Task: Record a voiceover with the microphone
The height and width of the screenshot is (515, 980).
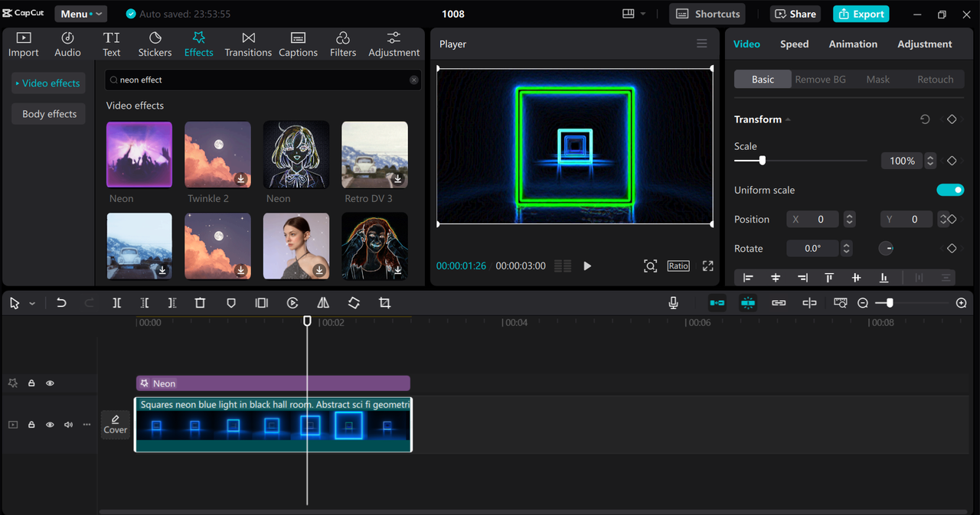Action: point(673,303)
